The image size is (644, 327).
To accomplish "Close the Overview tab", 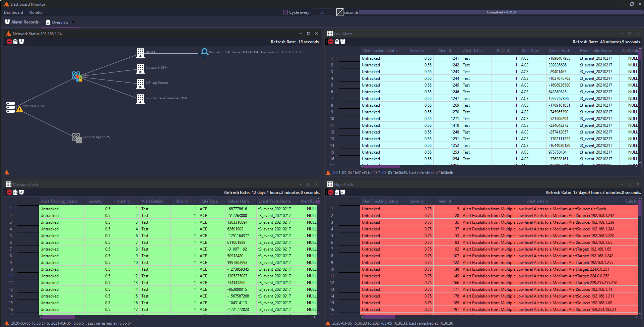I will pyautogui.click(x=73, y=22).
